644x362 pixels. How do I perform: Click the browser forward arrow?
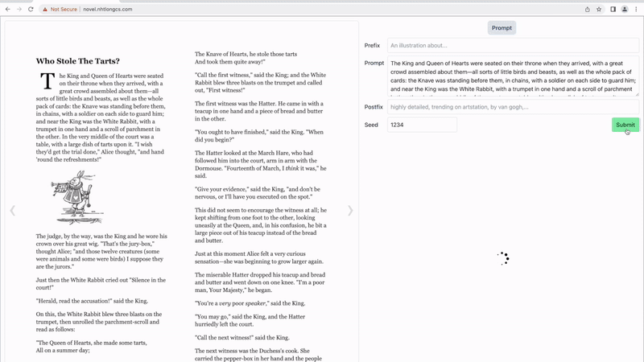pyautogui.click(x=19, y=9)
